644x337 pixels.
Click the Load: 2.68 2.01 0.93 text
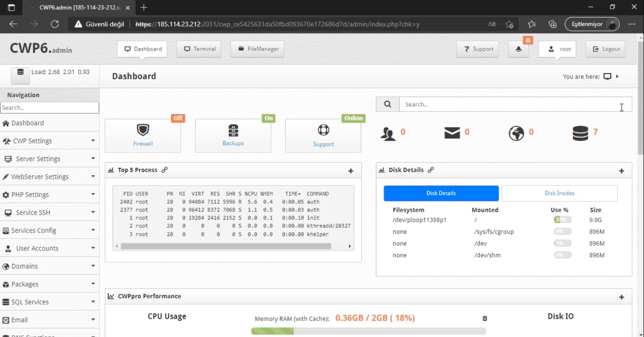[x=60, y=72]
